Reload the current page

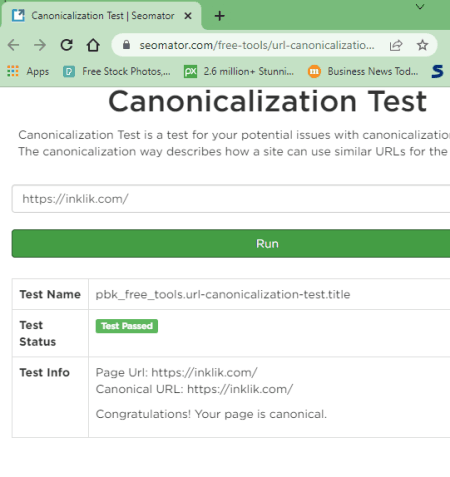pyautogui.click(x=67, y=45)
